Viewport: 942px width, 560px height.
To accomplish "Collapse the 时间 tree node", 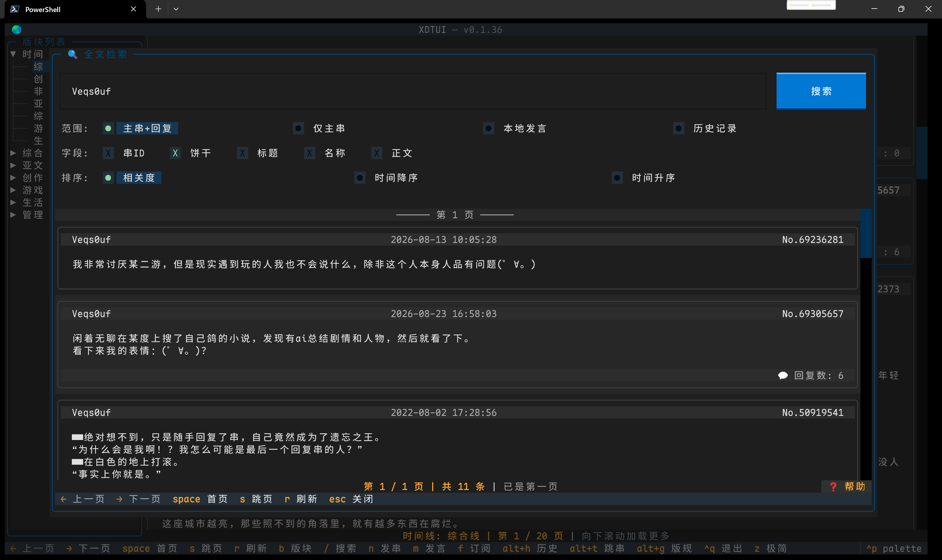I will 13,54.
